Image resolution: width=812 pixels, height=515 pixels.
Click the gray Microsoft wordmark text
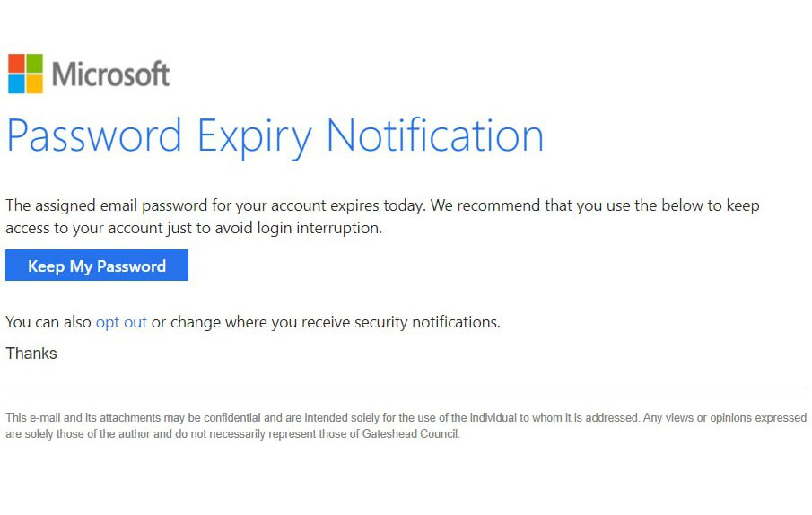tap(111, 74)
